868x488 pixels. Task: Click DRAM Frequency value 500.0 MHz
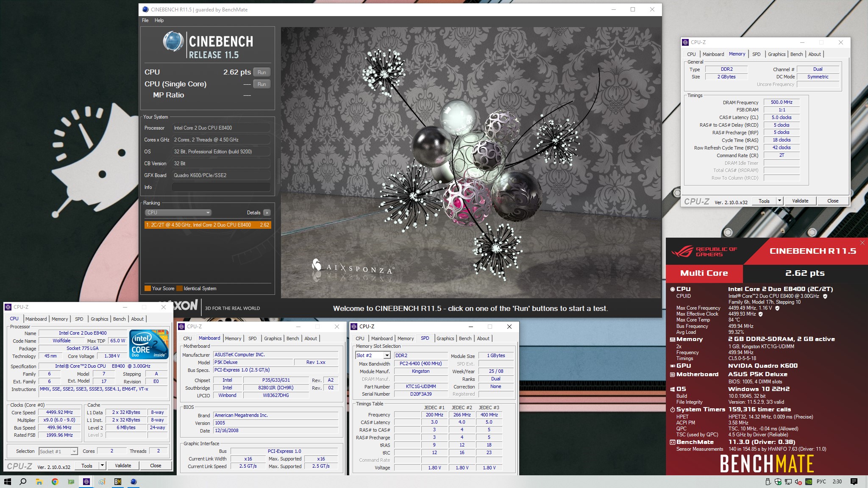click(x=782, y=102)
